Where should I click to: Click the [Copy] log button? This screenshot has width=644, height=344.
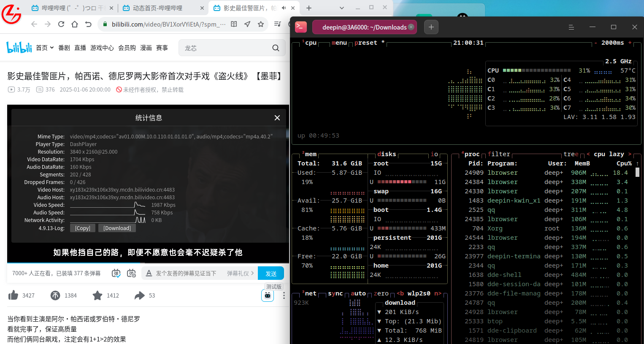point(83,228)
